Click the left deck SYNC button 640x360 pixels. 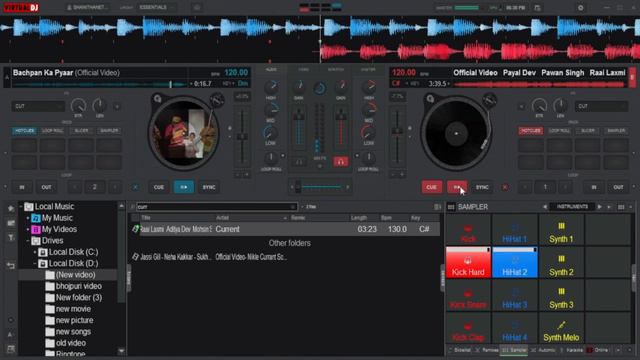click(209, 187)
